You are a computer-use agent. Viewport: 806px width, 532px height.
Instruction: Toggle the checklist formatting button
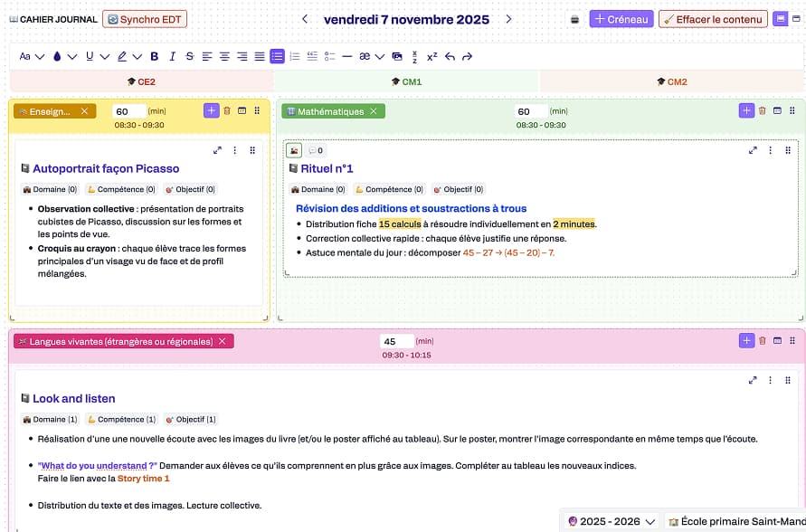click(x=312, y=56)
